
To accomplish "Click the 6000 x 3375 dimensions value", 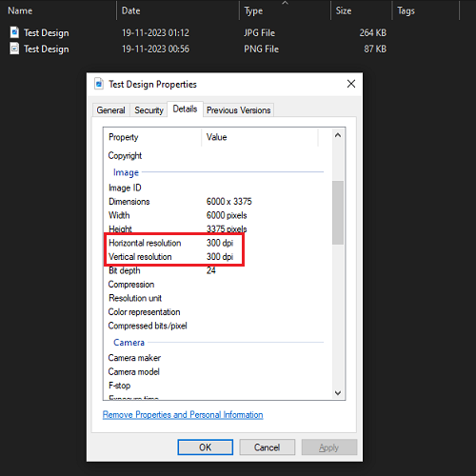I will click(228, 201).
